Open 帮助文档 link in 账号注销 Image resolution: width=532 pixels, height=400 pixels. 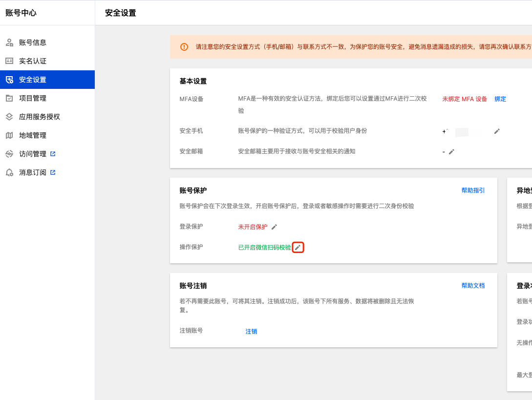[x=473, y=286]
